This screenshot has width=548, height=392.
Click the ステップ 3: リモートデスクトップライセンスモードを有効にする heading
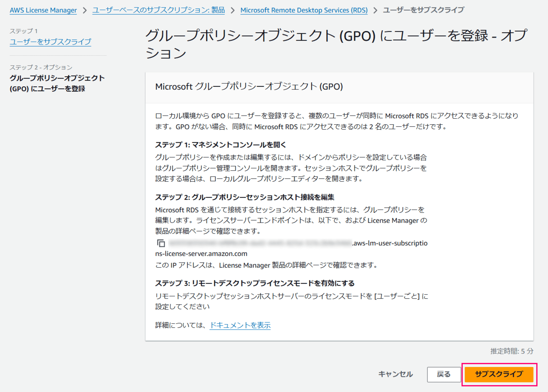(255, 283)
